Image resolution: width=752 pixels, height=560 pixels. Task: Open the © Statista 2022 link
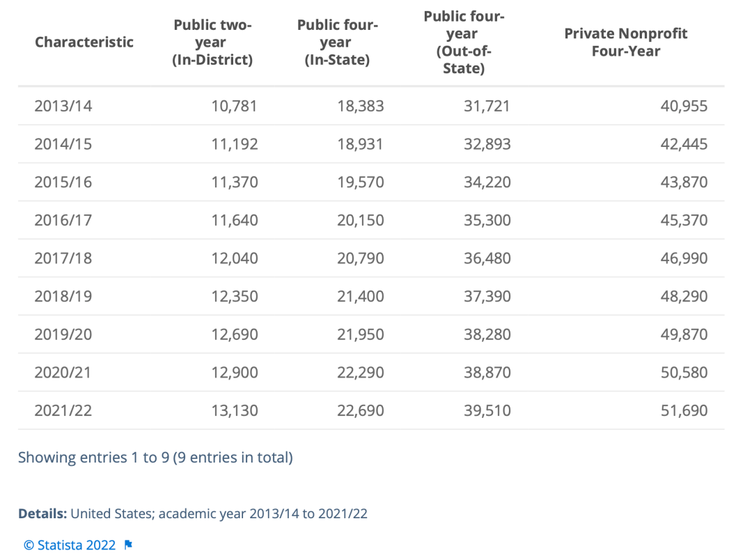tap(70, 545)
